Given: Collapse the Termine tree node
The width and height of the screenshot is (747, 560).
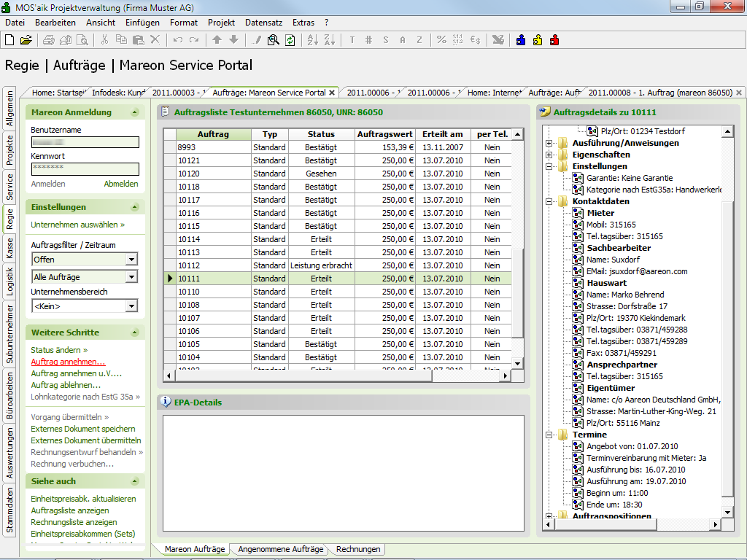Looking at the screenshot, I should [549, 435].
